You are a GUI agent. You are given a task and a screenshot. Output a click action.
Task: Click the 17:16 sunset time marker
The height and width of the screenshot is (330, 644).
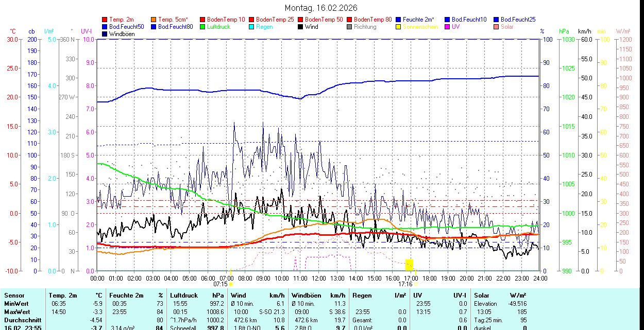point(405,284)
